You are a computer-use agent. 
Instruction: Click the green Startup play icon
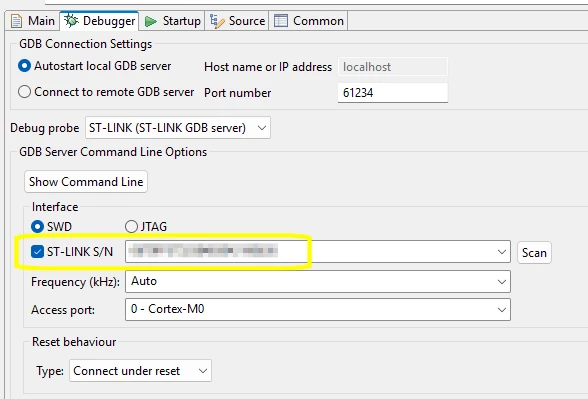click(151, 21)
